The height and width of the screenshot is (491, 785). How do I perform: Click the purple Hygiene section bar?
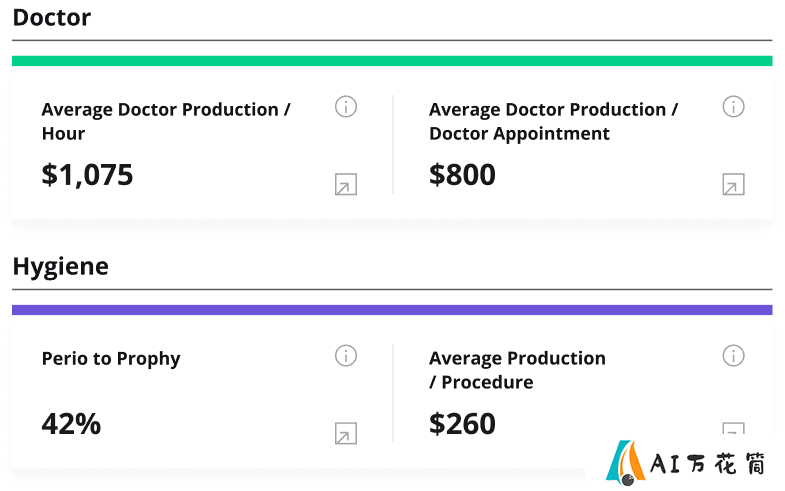(x=392, y=310)
